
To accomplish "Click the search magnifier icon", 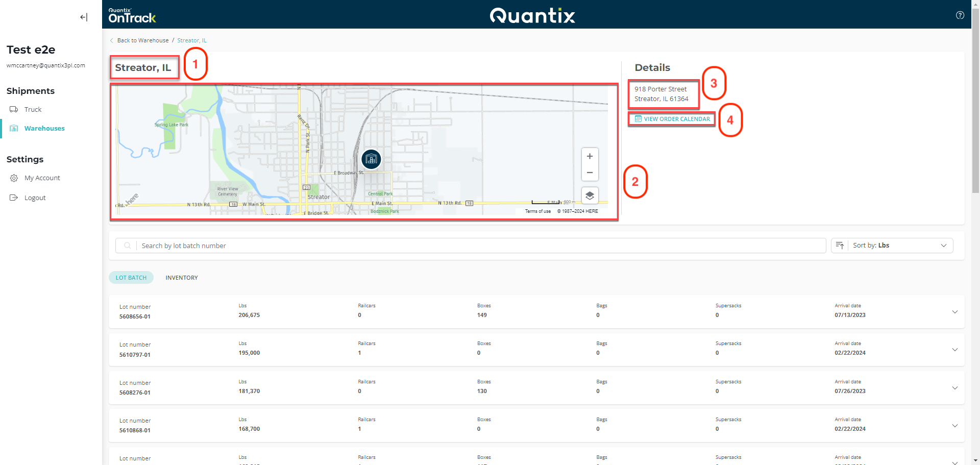I will (x=127, y=246).
